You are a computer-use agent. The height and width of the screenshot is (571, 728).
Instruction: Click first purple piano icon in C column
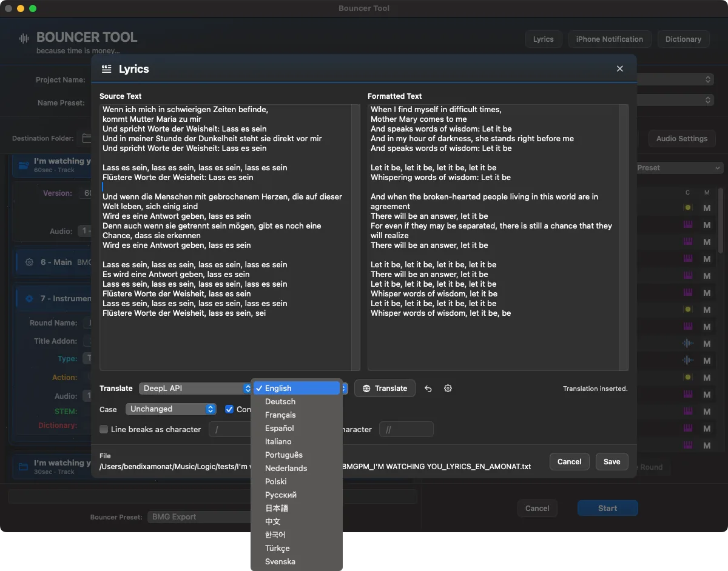(x=688, y=225)
